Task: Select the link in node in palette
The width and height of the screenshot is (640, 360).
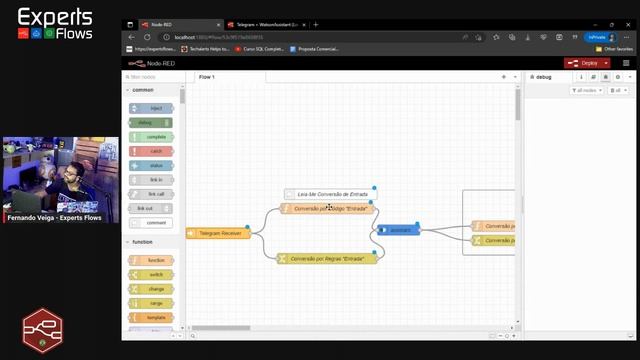Action: pyautogui.click(x=151, y=180)
